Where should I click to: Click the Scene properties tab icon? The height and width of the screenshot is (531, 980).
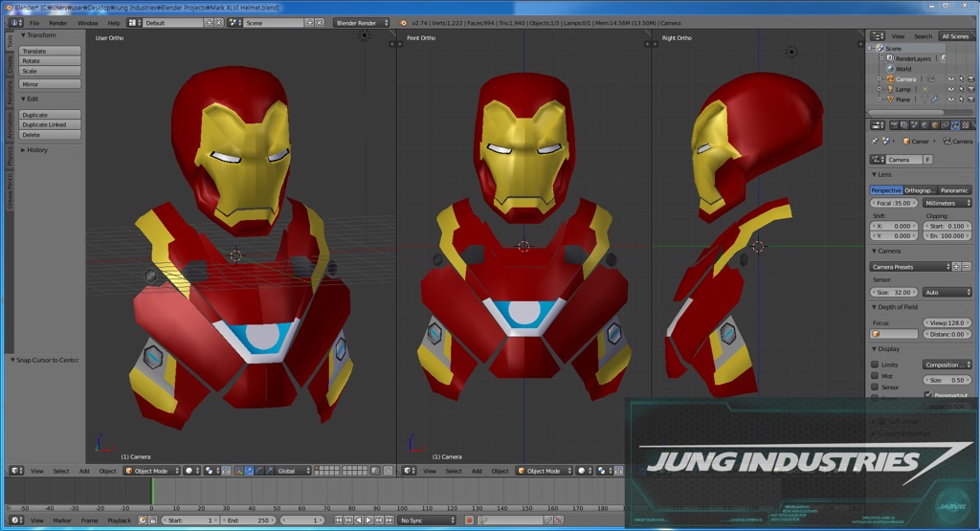pos(914,125)
